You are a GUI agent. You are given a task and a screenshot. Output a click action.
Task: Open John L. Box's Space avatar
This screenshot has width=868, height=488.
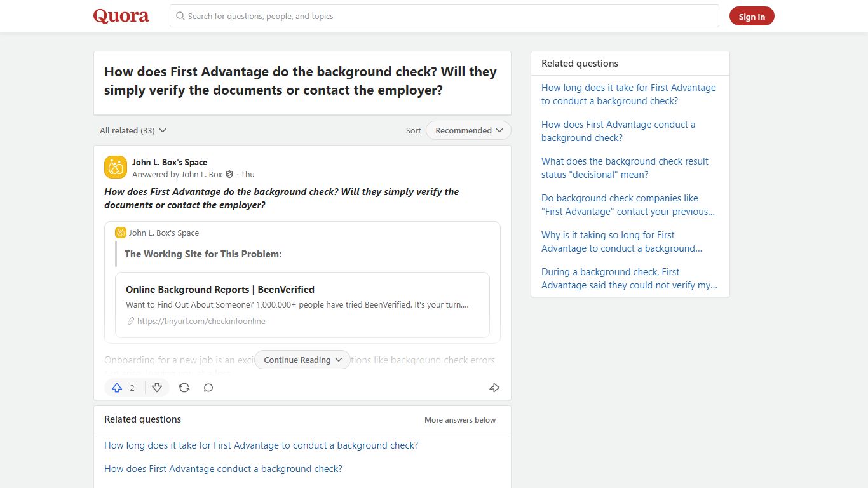[x=116, y=167]
